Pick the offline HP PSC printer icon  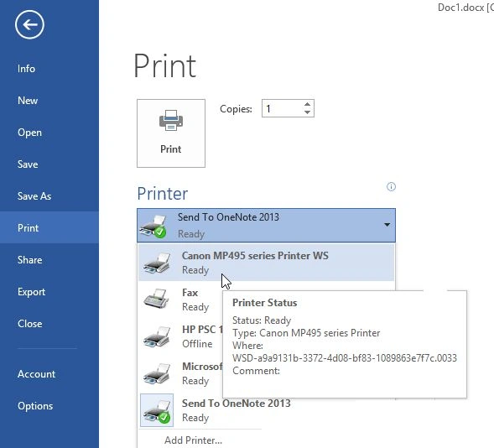point(157,336)
